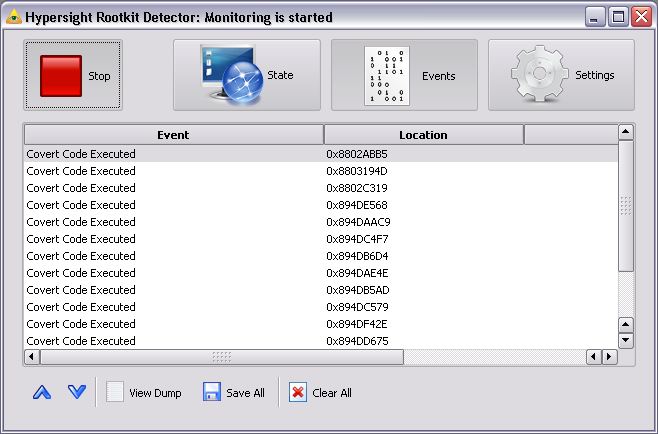
Task: Click the red Stop monitoring button
Action: point(73,75)
